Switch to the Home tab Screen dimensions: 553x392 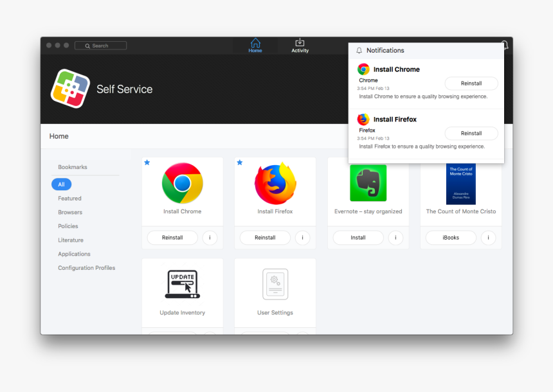tap(255, 45)
